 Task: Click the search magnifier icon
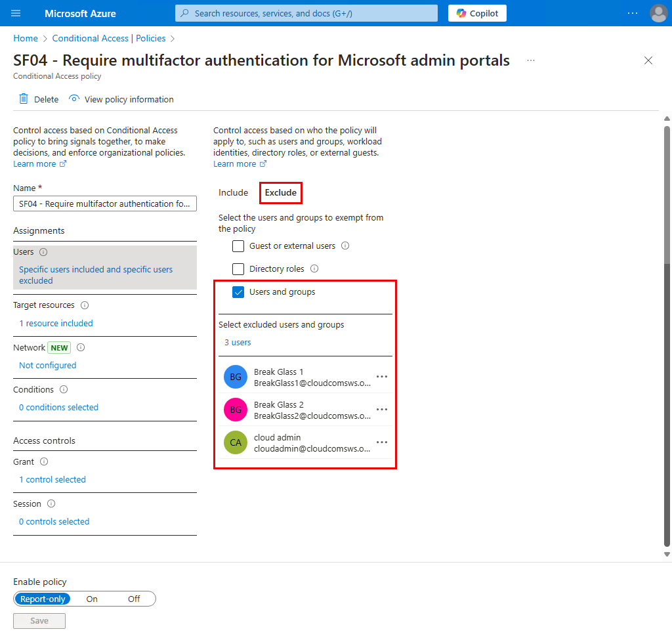coord(184,13)
